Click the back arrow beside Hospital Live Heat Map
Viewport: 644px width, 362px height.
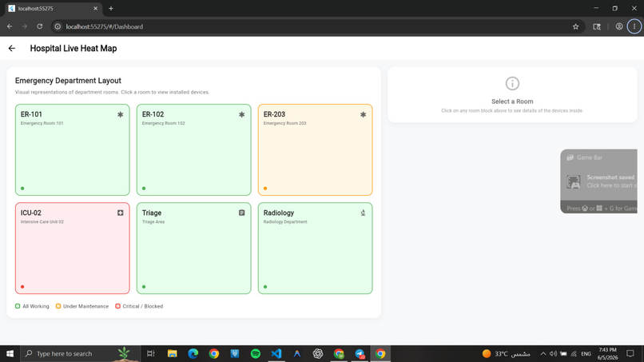click(x=12, y=49)
